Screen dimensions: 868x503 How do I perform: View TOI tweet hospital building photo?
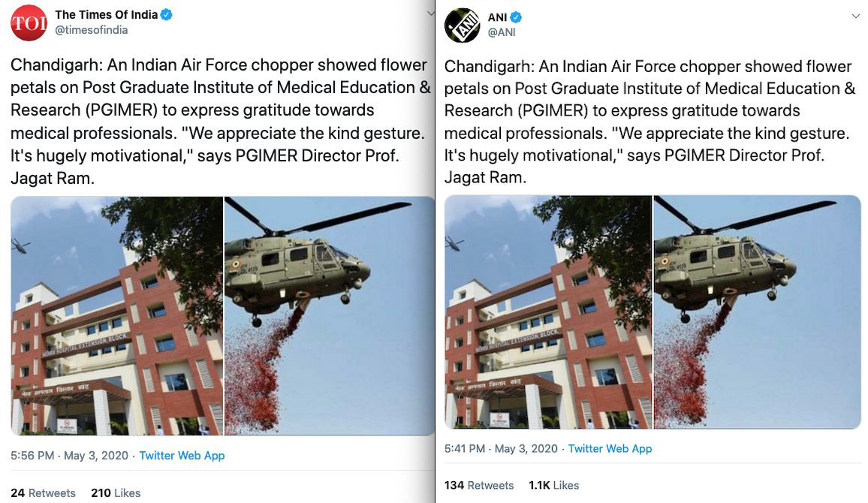click(x=117, y=316)
